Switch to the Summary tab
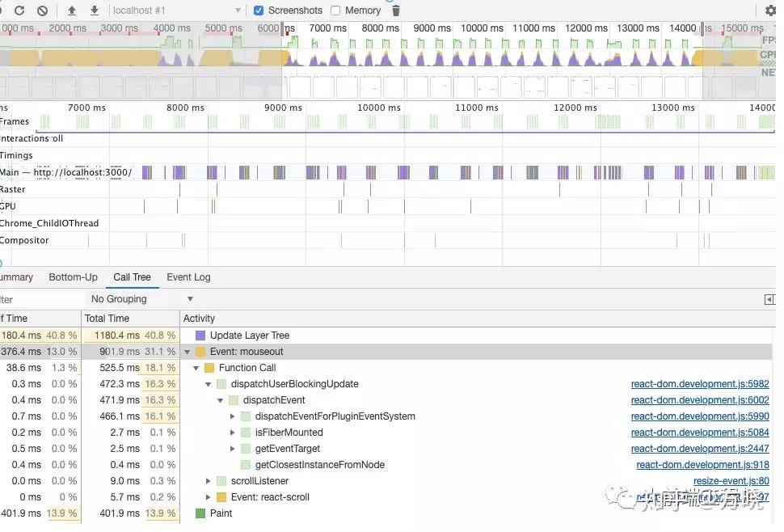This screenshot has height=532, width=784. point(16,277)
